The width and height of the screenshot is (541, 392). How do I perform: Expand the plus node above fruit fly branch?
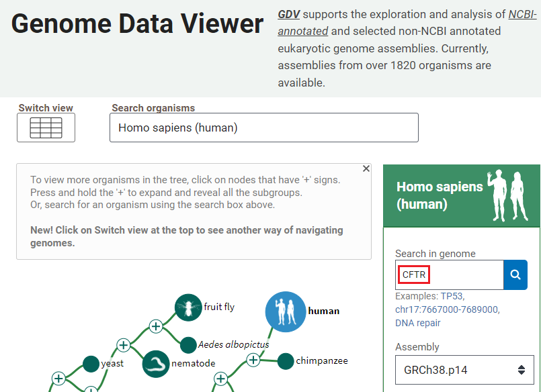tap(156, 326)
